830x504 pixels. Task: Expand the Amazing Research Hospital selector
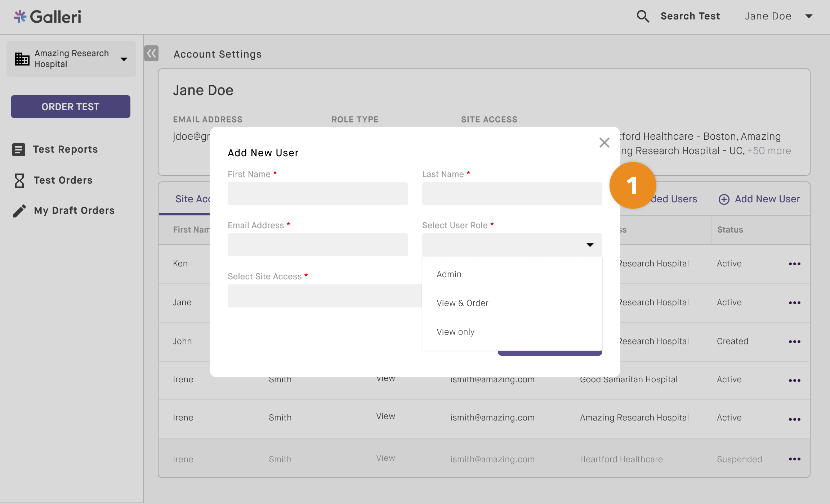tap(124, 59)
